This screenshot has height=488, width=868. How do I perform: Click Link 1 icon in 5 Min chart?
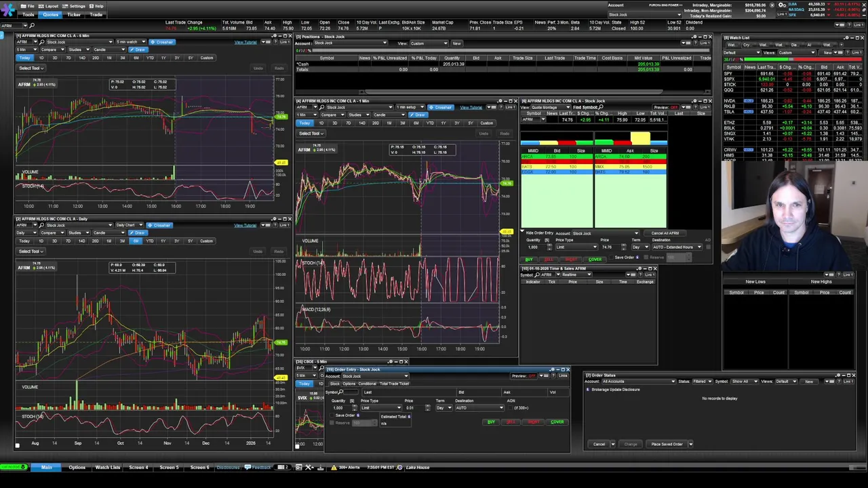tap(285, 42)
